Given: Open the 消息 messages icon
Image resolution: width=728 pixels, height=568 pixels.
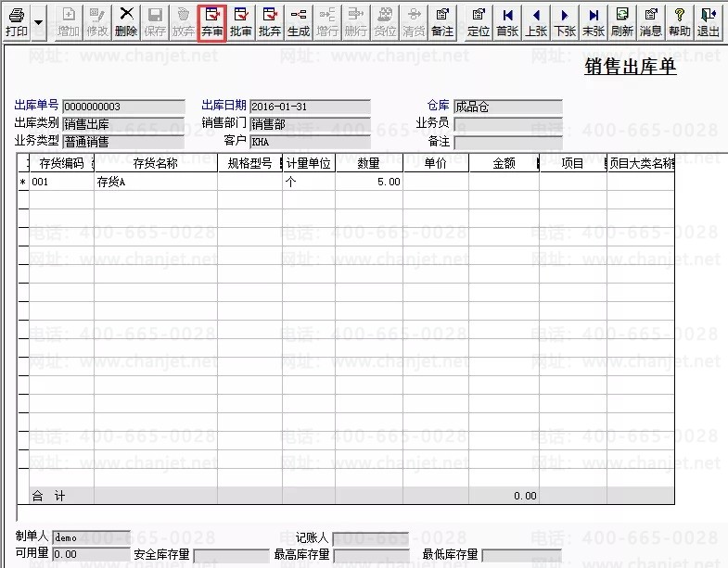Looking at the screenshot, I should click(651, 22).
